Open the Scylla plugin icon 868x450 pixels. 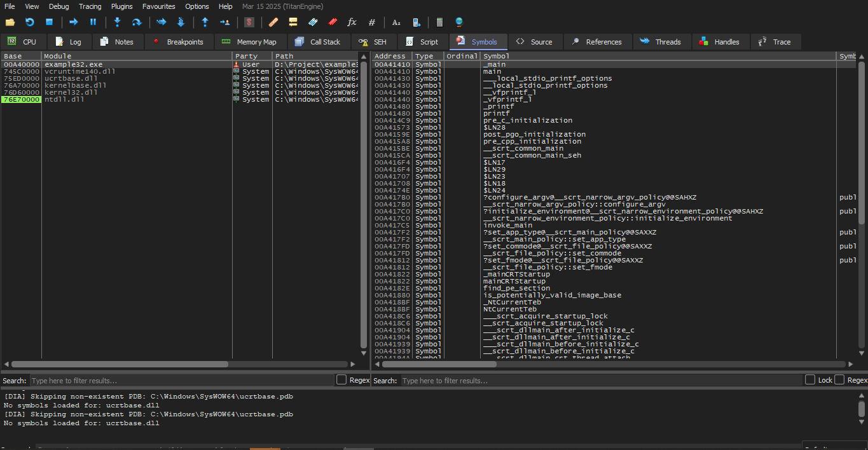point(249,22)
